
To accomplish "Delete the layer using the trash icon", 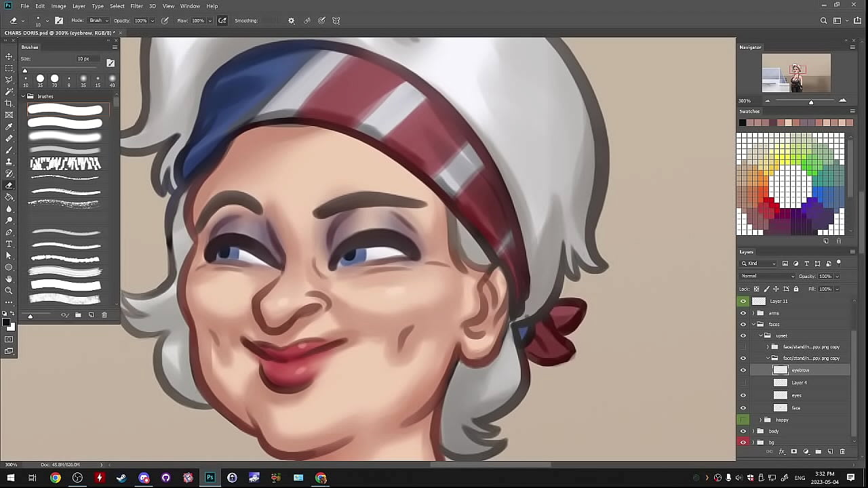I will (842, 451).
